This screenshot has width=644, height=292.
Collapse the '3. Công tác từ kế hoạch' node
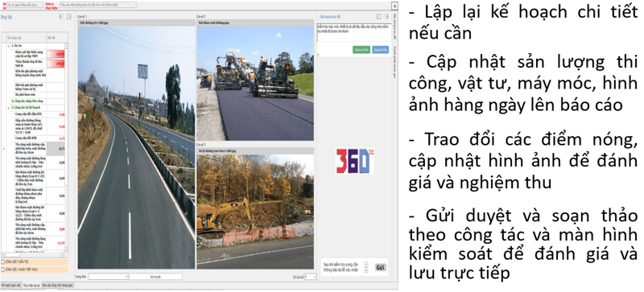coord(8,107)
